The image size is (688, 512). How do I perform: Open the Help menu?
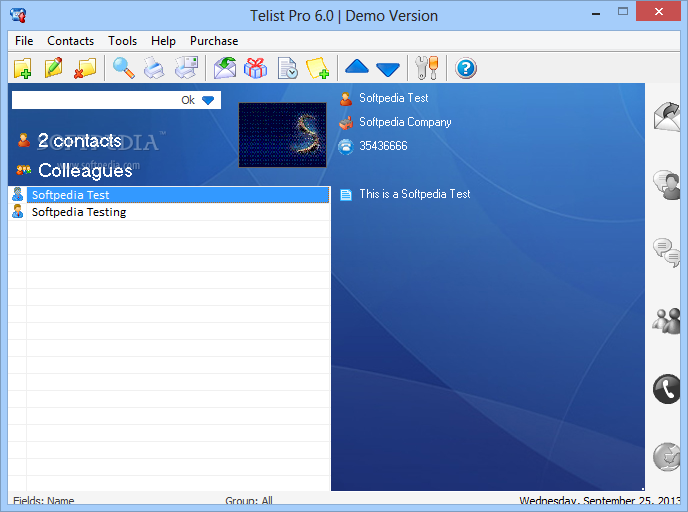pos(163,41)
